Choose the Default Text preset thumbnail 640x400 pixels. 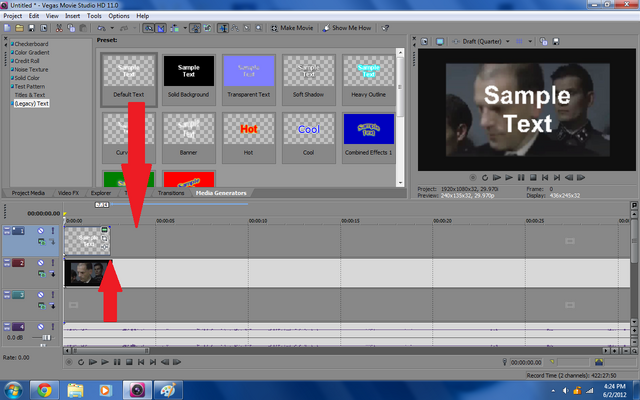click(129, 71)
